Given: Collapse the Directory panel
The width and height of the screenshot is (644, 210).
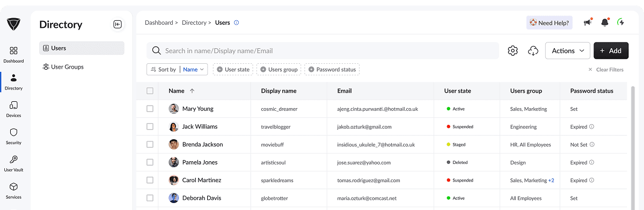Looking at the screenshot, I should point(118,24).
